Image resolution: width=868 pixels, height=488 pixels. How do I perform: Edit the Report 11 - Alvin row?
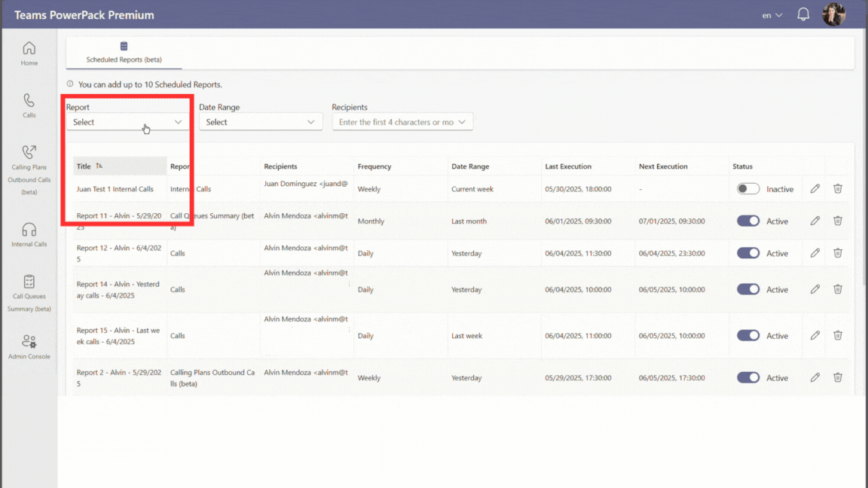[815, 221]
